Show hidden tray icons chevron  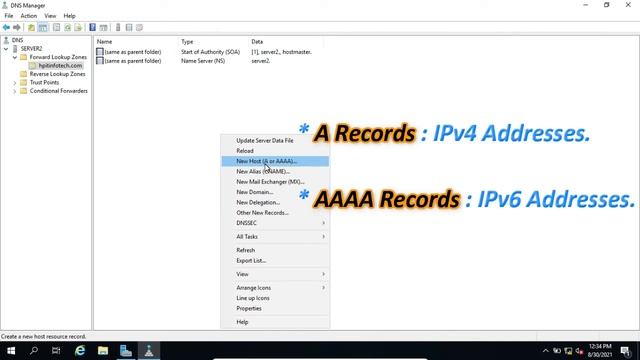click(x=545, y=351)
